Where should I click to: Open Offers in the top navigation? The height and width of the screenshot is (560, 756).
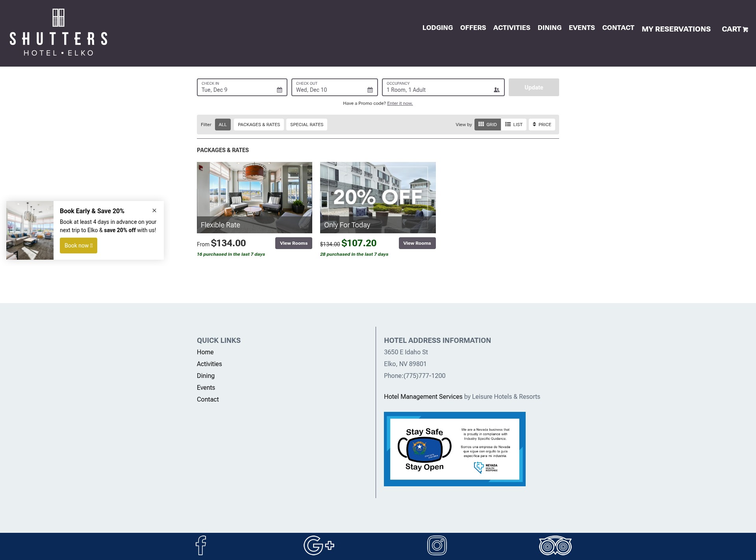(x=473, y=28)
